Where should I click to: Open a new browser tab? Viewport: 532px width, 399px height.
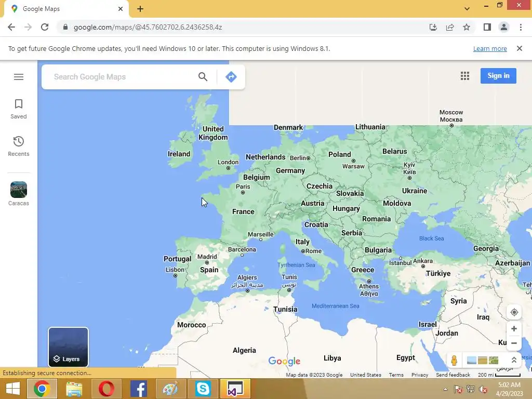pos(140,9)
